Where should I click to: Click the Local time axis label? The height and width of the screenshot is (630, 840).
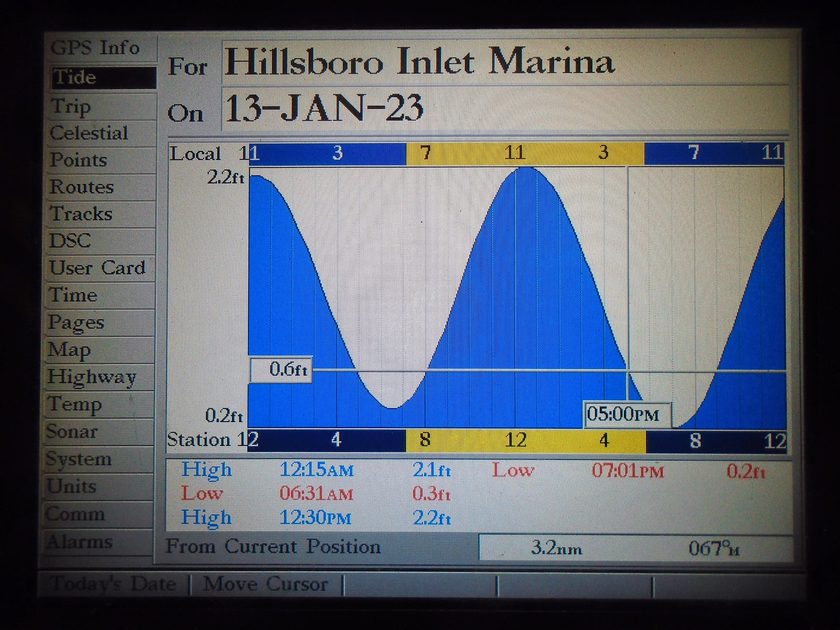(x=195, y=154)
